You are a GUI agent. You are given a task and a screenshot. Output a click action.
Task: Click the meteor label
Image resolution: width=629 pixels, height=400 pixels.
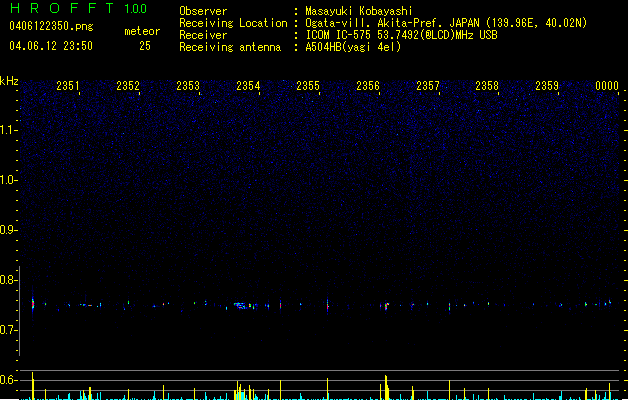pos(142,31)
